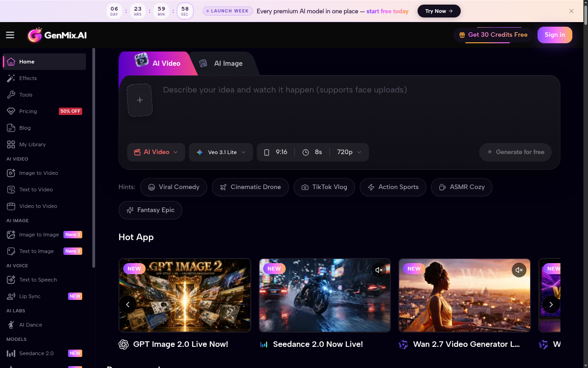Click the 50% OFF badge
588x368 pixels.
tap(70, 111)
